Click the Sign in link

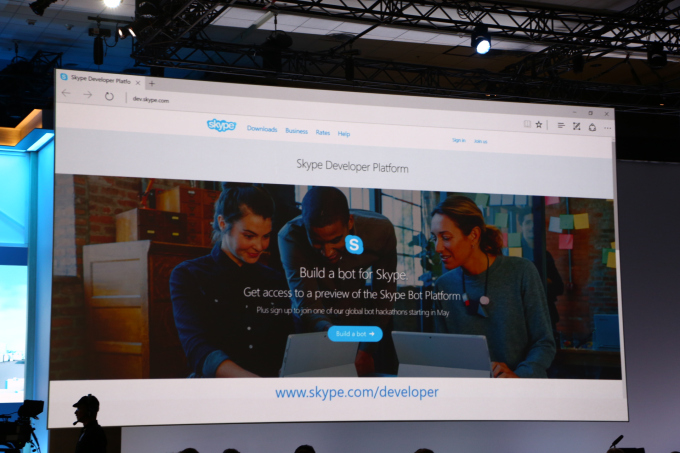pyautogui.click(x=459, y=140)
